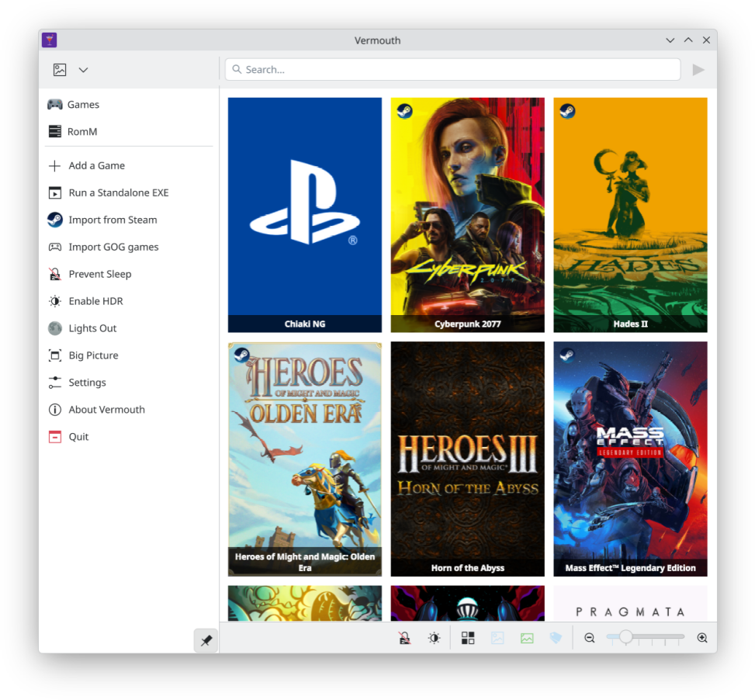The width and height of the screenshot is (755, 700).
Task: Click the Steam badge on Hades II
Action: click(567, 111)
